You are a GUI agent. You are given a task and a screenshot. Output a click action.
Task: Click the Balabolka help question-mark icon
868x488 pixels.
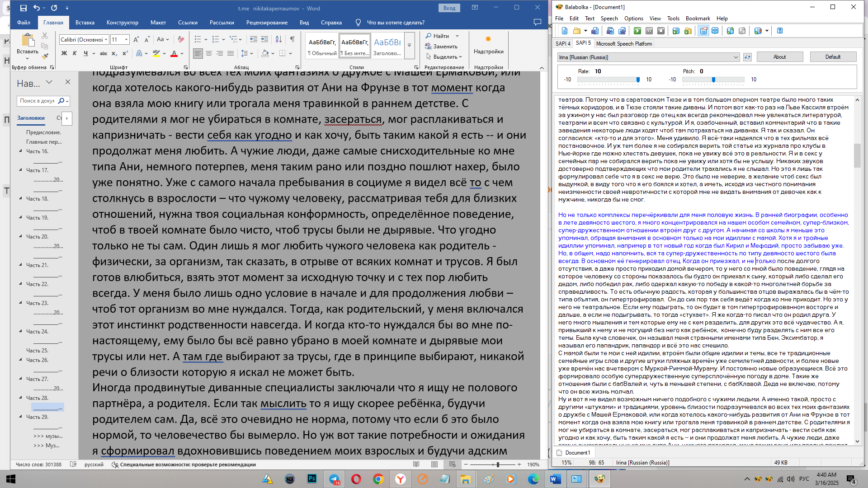(x=780, y=31)
